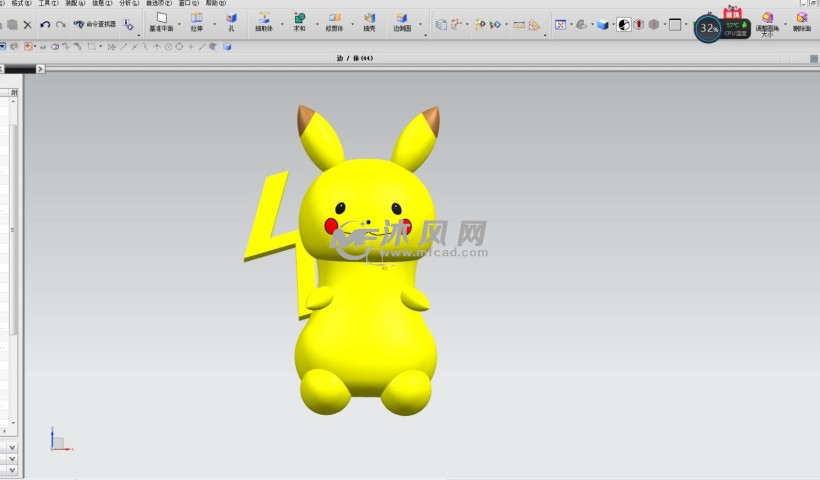820x480 pixels.
Task: Click the Undo arrow icon
Action: pos(45,25)
